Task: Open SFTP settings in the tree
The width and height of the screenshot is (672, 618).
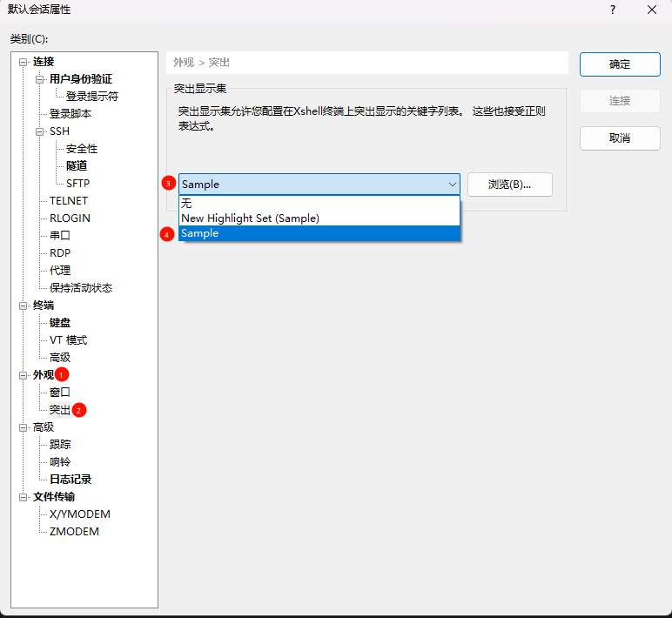Action: tap(77, 184)
